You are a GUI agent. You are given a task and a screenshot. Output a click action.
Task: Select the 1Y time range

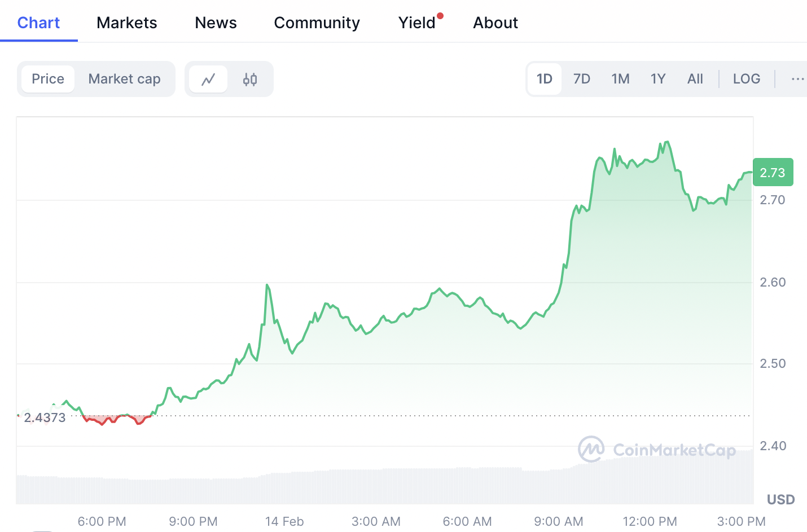coord(658,79)
